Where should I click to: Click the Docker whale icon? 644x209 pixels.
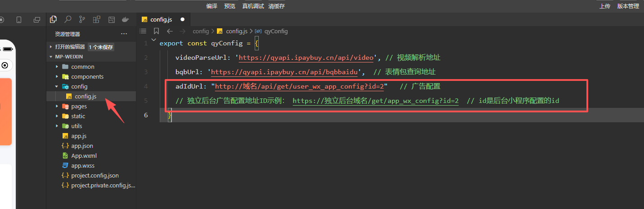click(x=126, y=19)
